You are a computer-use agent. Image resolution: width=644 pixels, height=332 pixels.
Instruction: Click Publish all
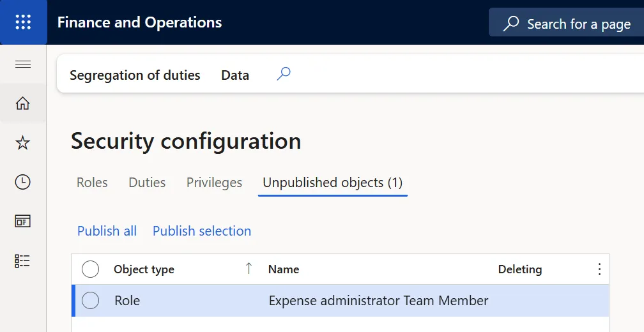click(x=107, y=231)
